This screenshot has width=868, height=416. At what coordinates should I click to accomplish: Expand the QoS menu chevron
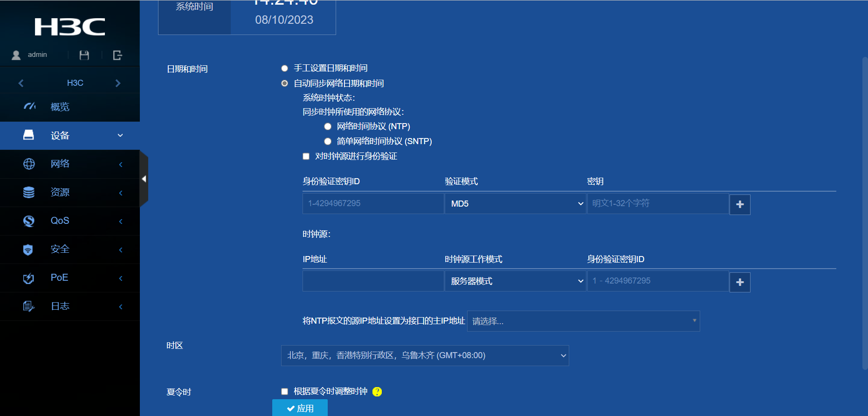tap(121, 221)
